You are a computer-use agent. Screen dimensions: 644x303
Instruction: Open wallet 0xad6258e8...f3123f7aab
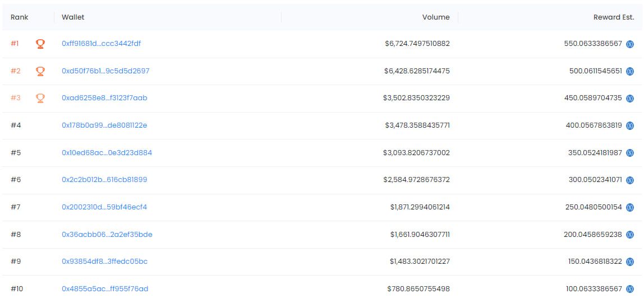104,98
